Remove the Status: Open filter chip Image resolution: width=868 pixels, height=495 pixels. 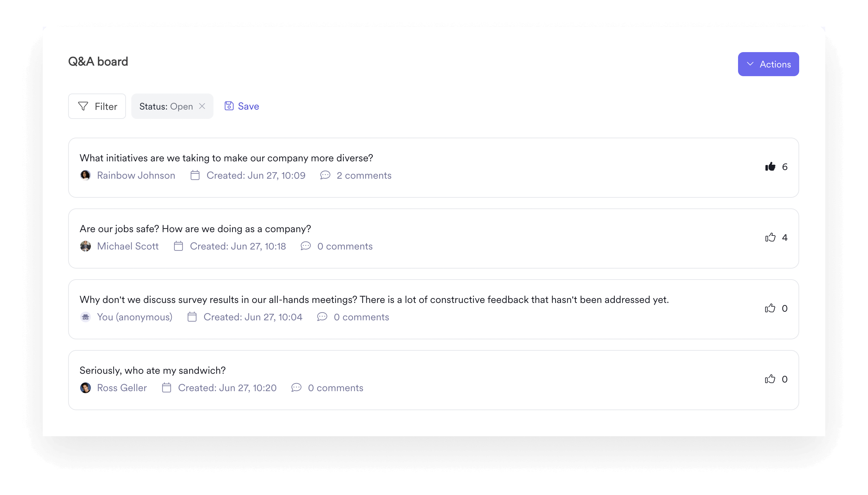[x=201, y=106]
